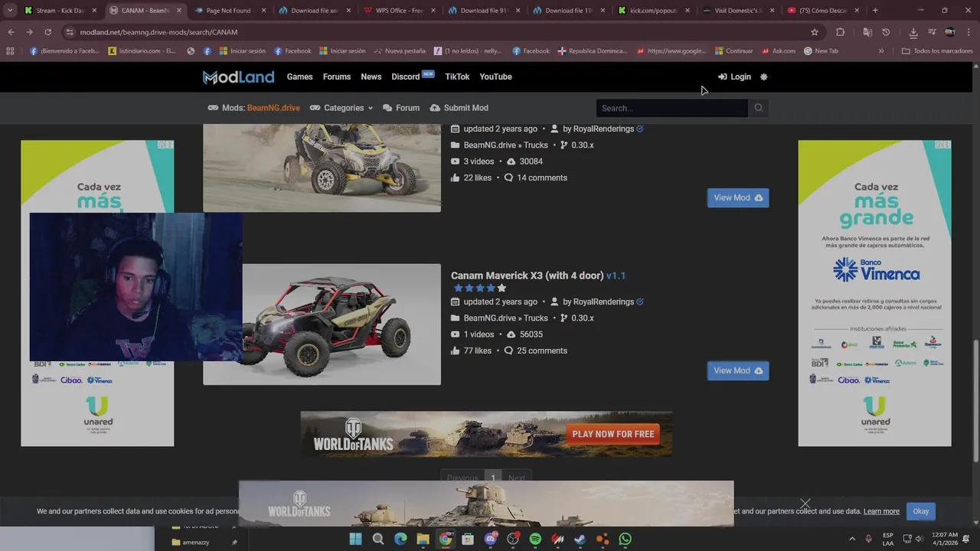Click Okay on the cookie notice
The image size is (980, 551).
pos(920,511)
